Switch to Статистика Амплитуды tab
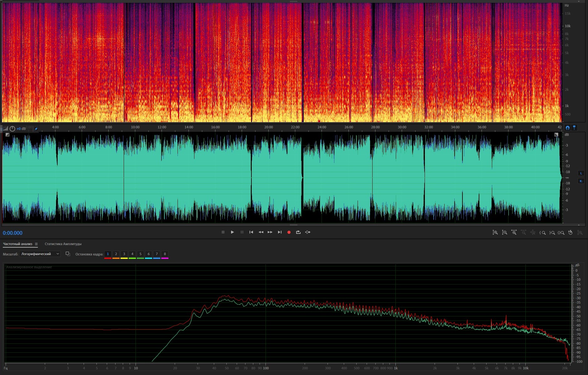The image size is (588, 375). [x=63, y=244]
